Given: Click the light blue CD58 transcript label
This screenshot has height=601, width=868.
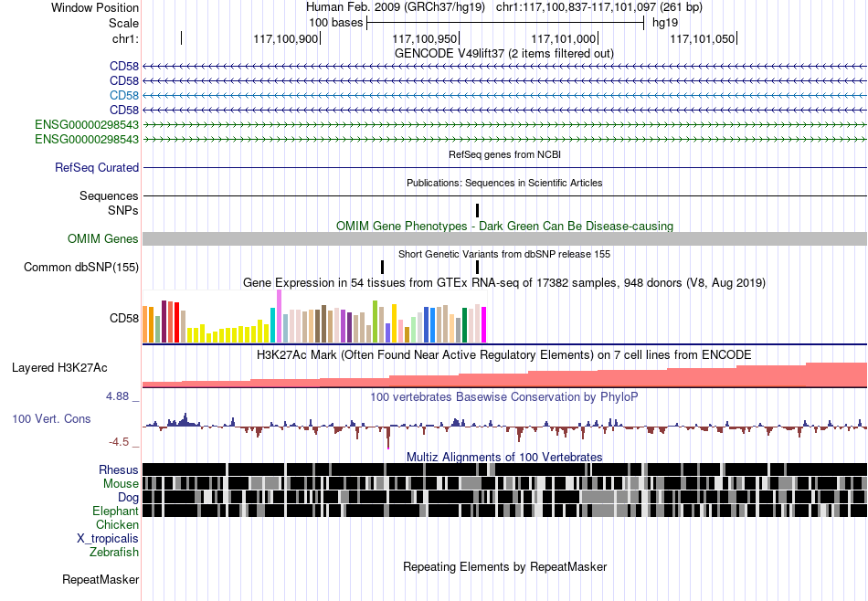Looking at the screenshot, I should (x=124, y=95).
